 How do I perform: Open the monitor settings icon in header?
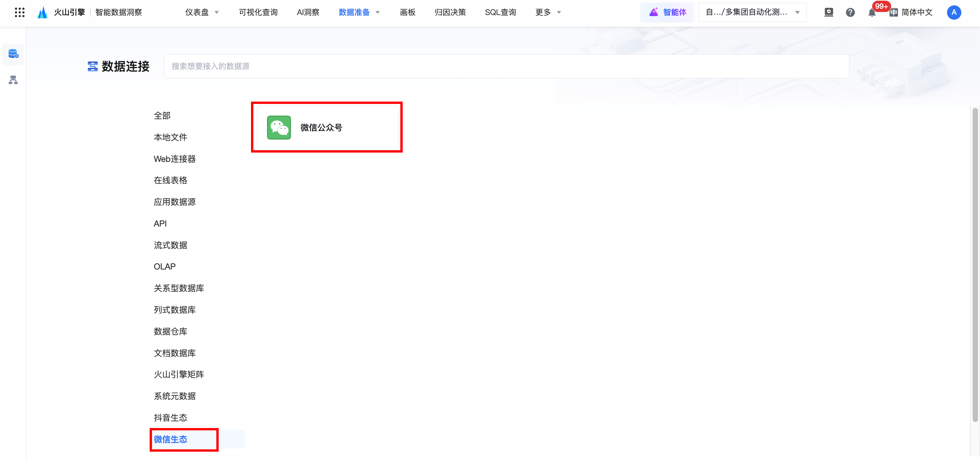829,13
